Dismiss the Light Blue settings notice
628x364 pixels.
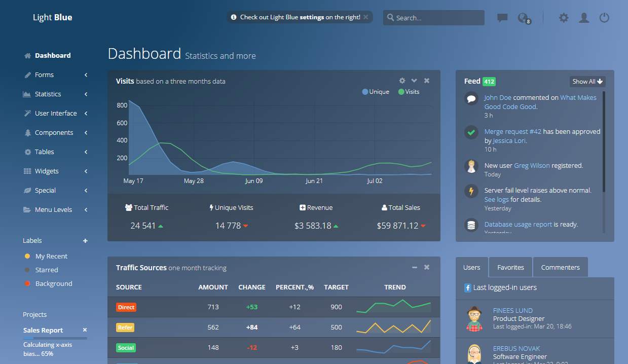(366, 17)
